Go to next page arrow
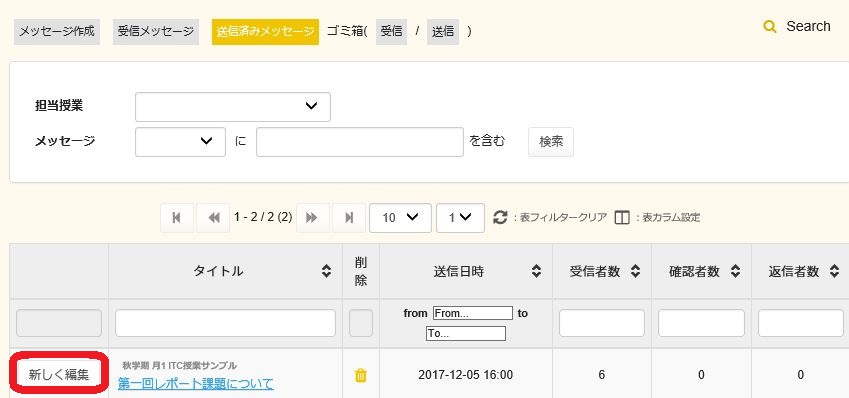849x398 pixels. tap(311, 218)
